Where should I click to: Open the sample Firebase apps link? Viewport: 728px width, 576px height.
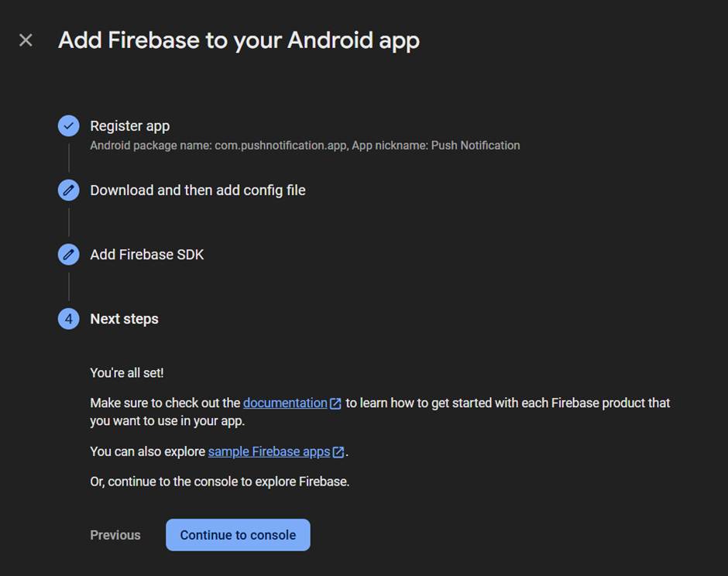coord(269,451)
